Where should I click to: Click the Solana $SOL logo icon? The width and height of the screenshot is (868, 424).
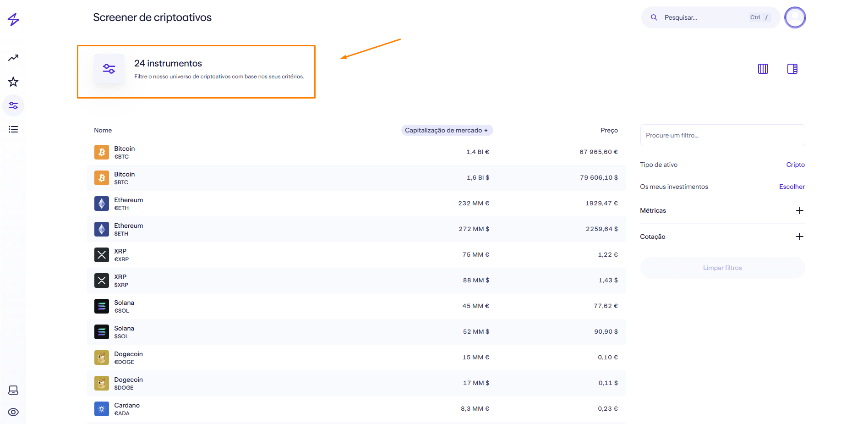coord(102,332)
